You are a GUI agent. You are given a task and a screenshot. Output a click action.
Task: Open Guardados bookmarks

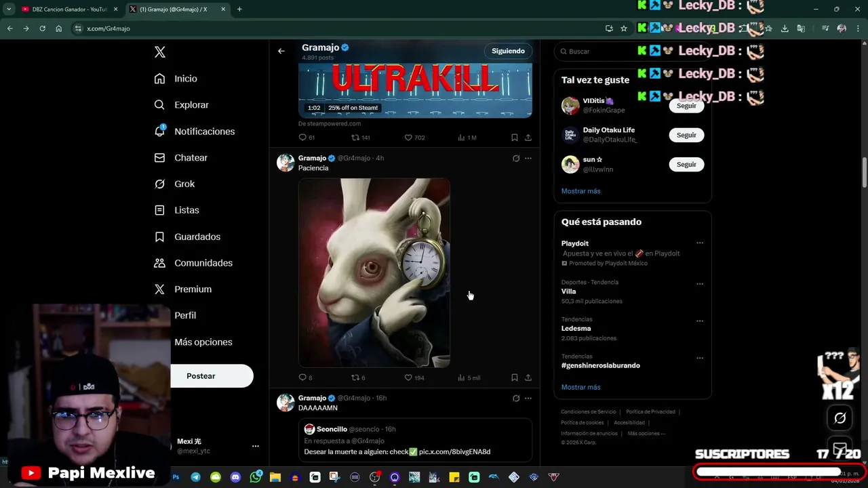187,237
